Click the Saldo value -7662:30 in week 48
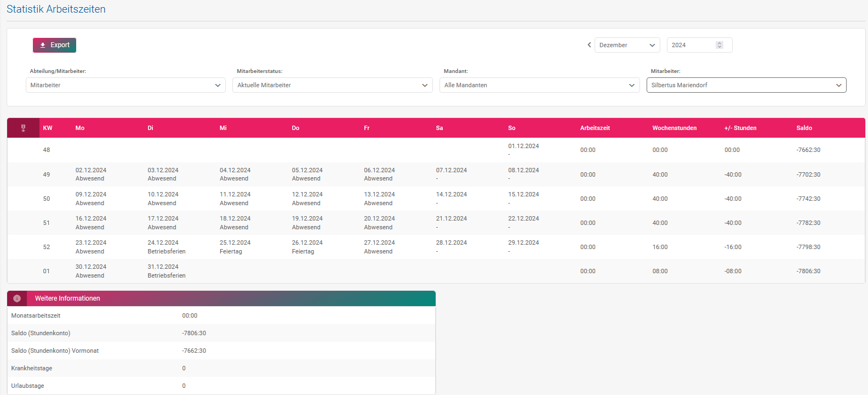The width and height of the screenshot is (868, 395). [808, 150]
